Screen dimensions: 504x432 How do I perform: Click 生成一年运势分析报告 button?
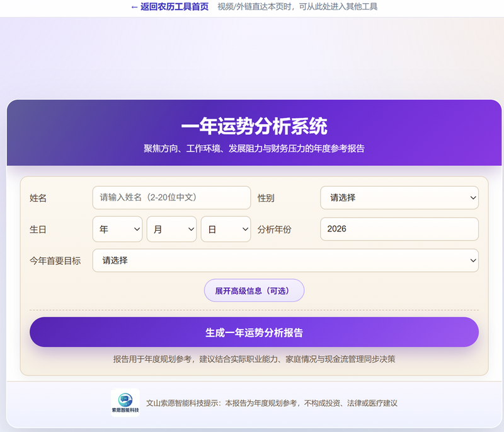tap(254, 332)
